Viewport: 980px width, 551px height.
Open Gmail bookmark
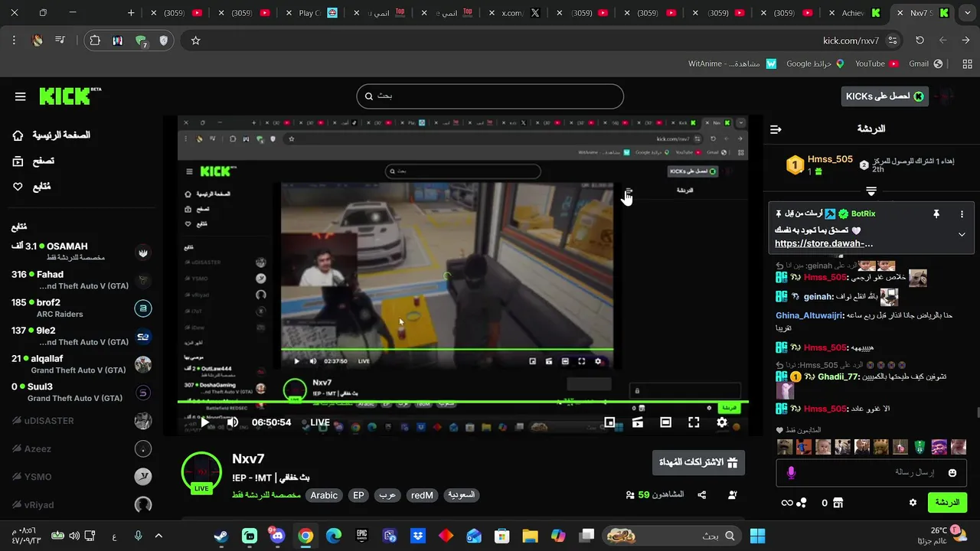[926, 64]
